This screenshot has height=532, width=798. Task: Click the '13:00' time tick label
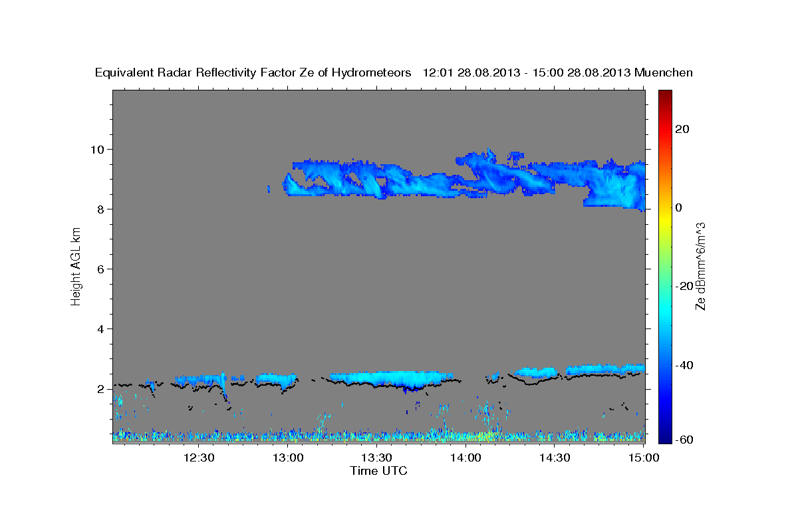(x=288, y=458)
